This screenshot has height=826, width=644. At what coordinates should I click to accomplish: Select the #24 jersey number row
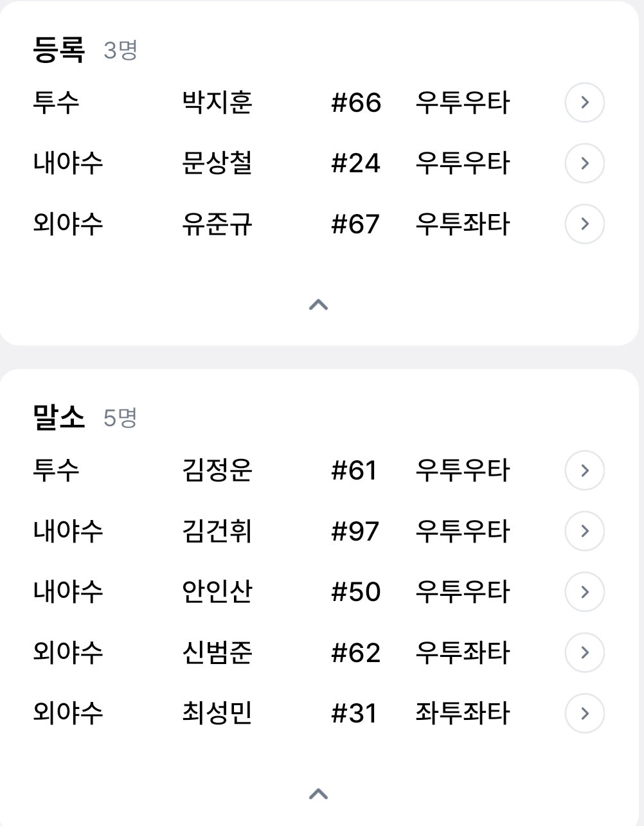coord(319,163)
